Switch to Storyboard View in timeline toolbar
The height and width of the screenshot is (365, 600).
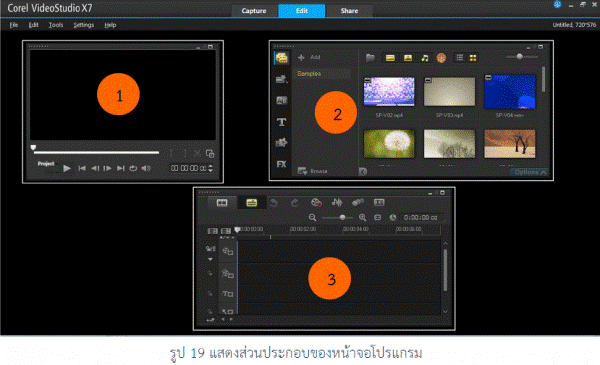[x=222, y=202]
